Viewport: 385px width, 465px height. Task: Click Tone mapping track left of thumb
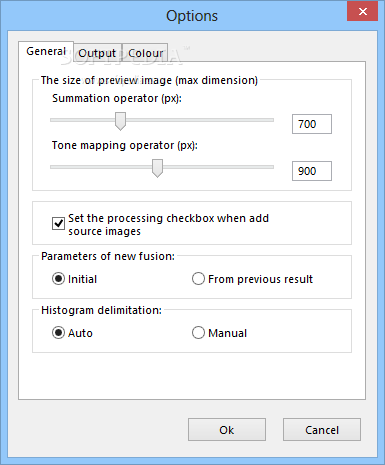[x=101, y=167]
